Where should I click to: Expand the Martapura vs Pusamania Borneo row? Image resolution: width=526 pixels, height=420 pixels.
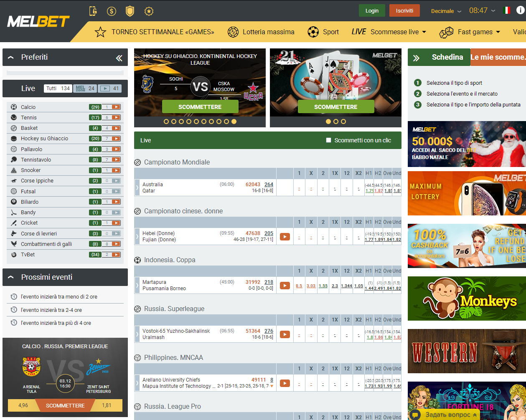pos(137,285)
